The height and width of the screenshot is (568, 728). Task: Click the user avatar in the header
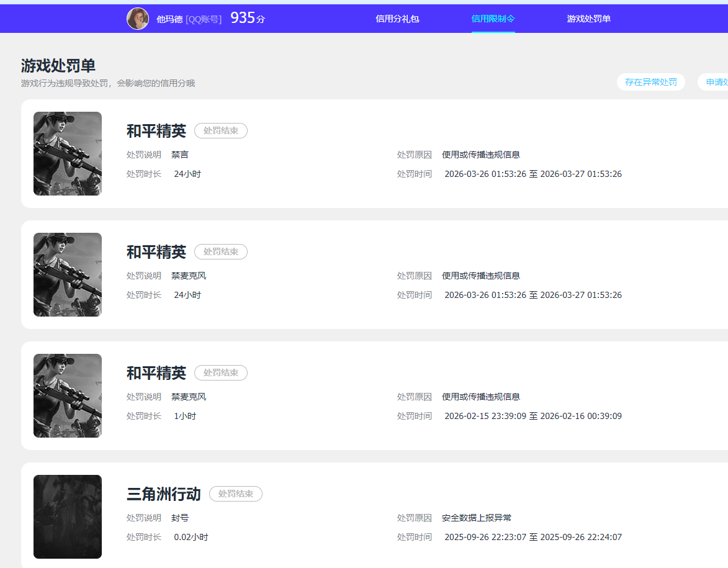tap(138, 19)
